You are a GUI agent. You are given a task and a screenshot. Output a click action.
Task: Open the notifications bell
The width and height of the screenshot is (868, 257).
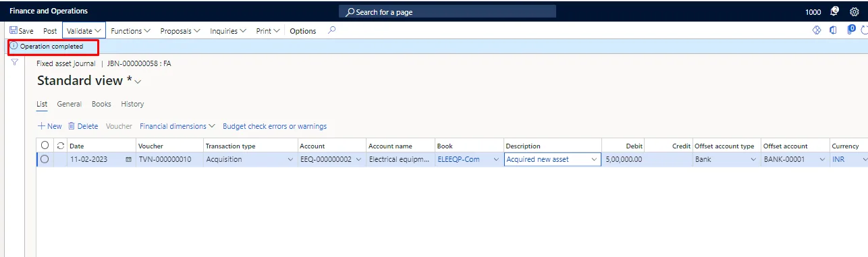pyautogui.click(x=834, y=11)
